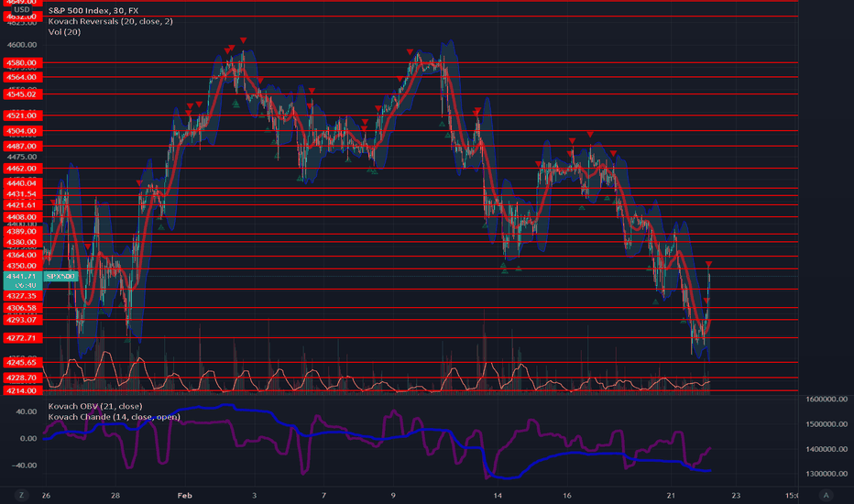Click the 1400000.00 OBV axis value
Image resolution: width=854 pixels, height=504 pixels.
(x=827, y=449)
